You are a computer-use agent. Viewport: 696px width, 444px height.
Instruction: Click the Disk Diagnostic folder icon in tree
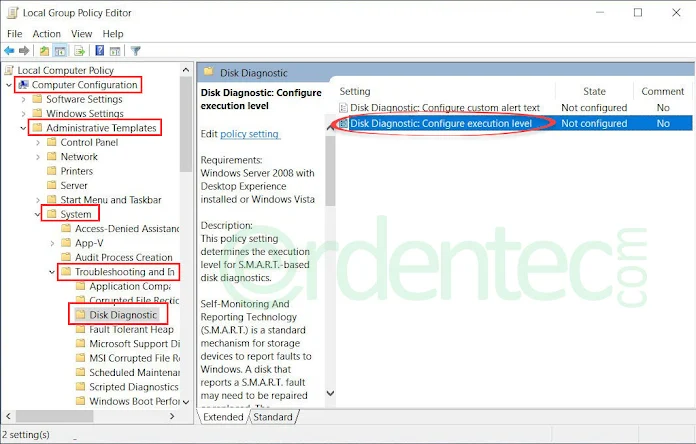click(x=80, y=314)
